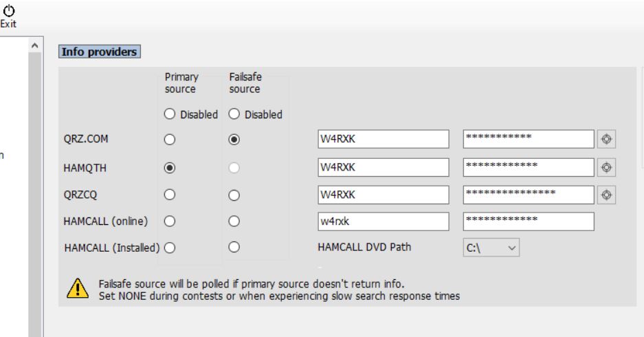Viewport: 644px width, 337px height.
Task: Select HAMCALL (Installed) as primary source
Action: [170, 248]
